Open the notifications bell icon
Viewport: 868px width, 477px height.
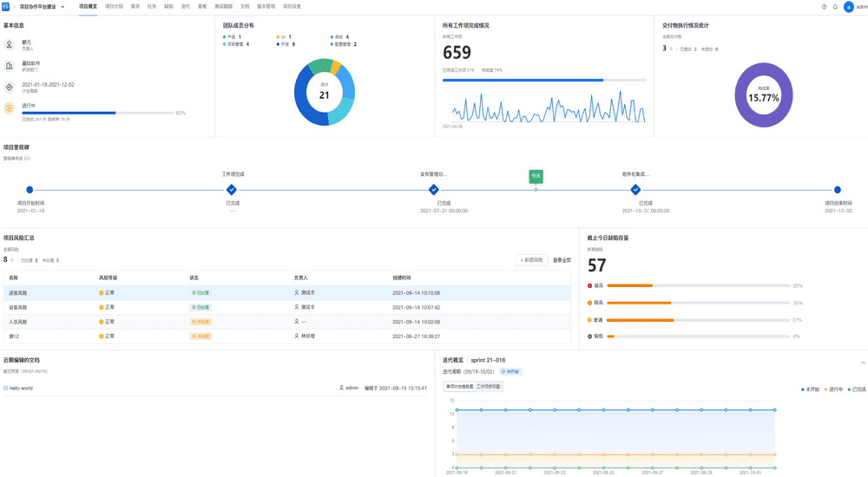[835, 7]
